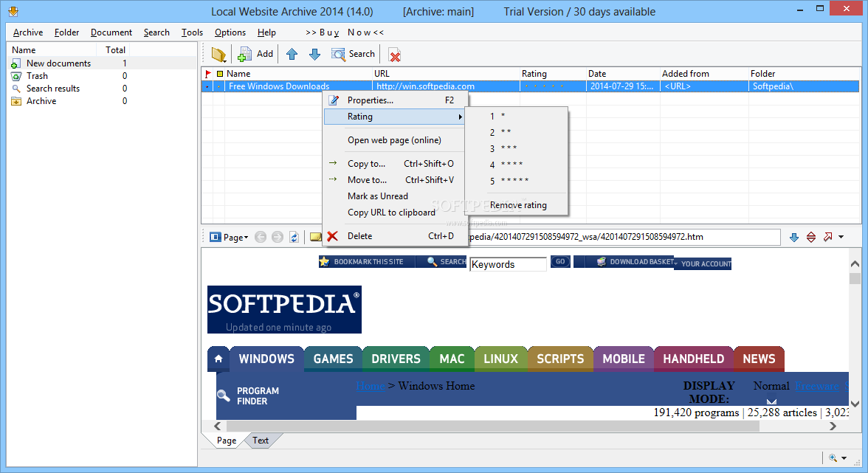Viewport: 868px width, 473px height.
Task: Click the red diagonal arrow icon
Action: (x=827, y=238)
